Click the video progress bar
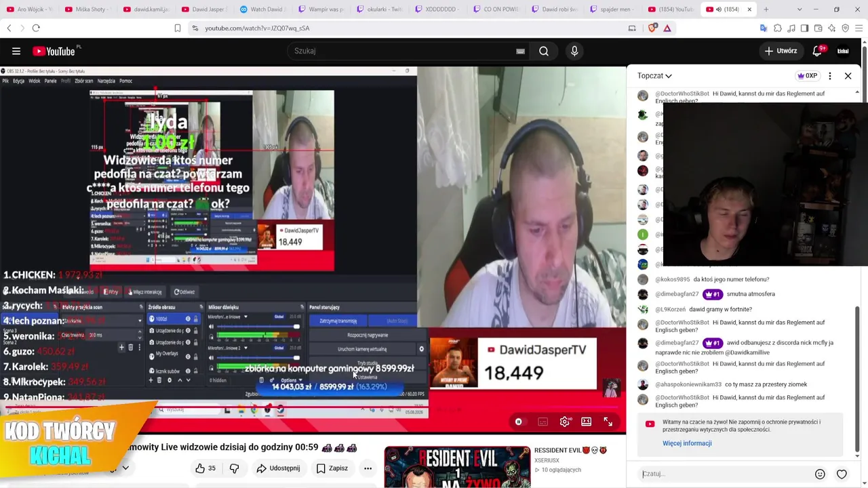The image size is (868, 488). point(313,409)
